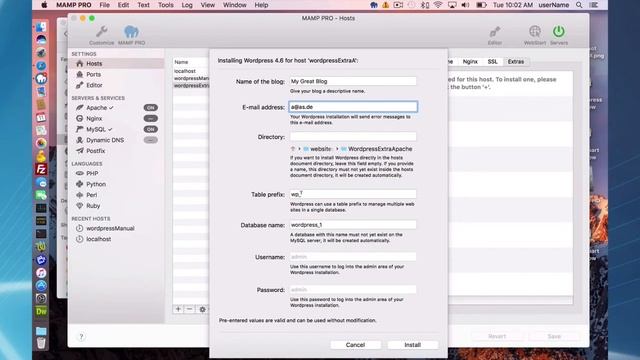Viewport: 640px width, 360px height.
Task: Open FileZilla from the Dock
Action: coord(41,169)
